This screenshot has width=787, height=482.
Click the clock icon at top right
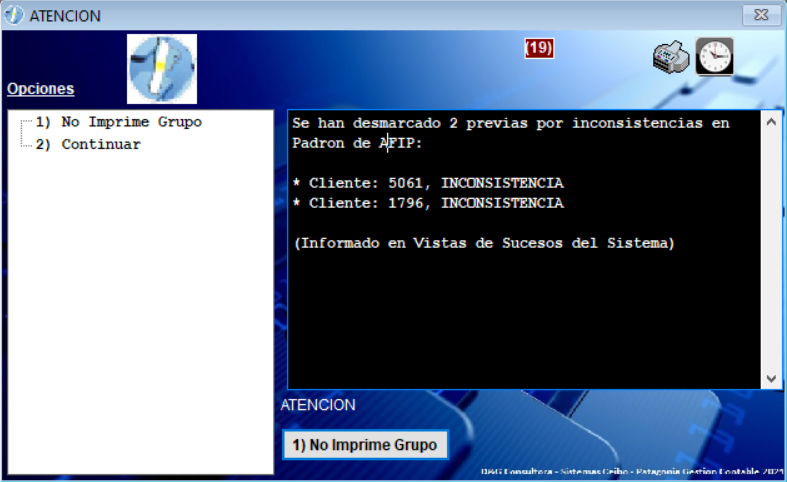pos(715,57)
